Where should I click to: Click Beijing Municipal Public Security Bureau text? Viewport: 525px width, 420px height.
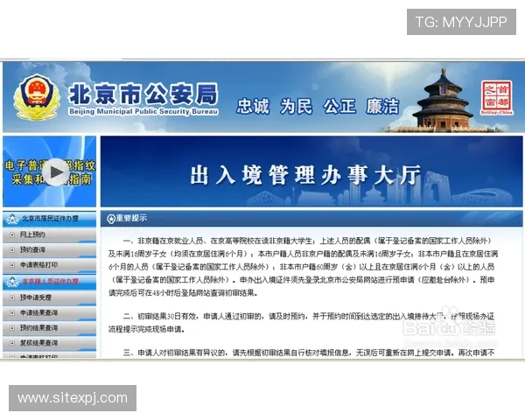tap(143, 111)
